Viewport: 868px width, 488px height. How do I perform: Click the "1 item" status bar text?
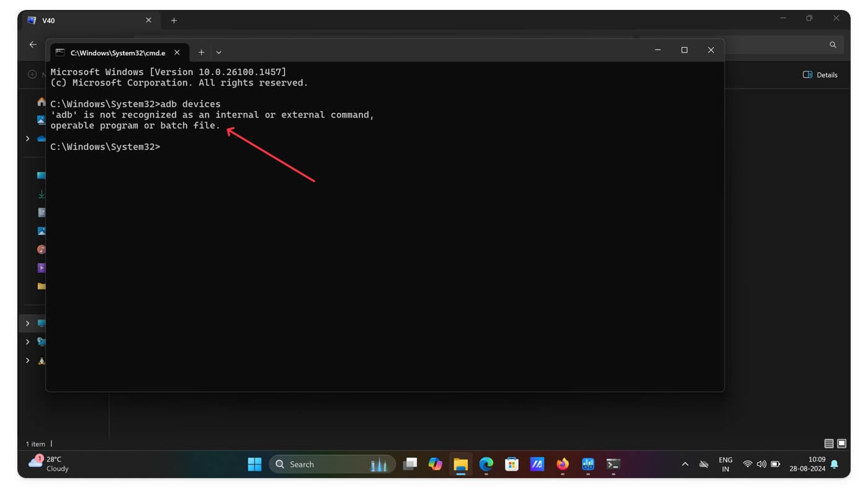click(x=35, y=444)
